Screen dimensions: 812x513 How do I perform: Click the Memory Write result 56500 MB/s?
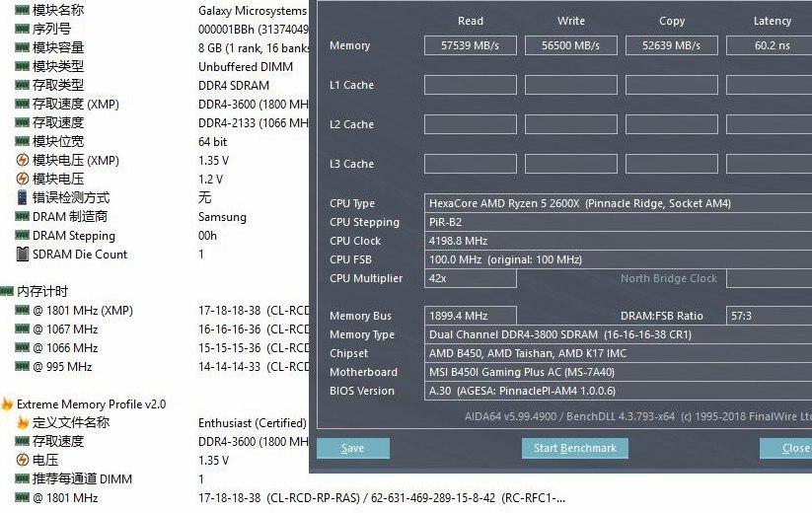(570, 45)
